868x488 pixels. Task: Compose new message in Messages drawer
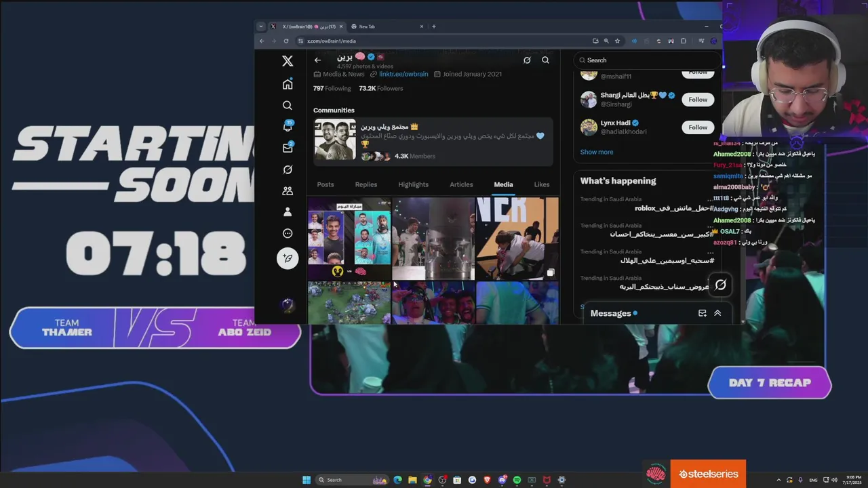pos(703,313)
